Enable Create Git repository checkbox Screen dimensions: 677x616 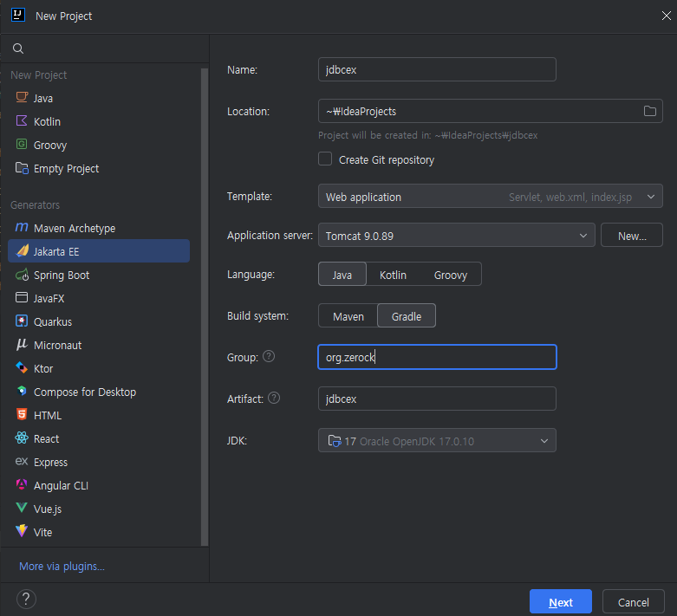[x=325, y=159]
